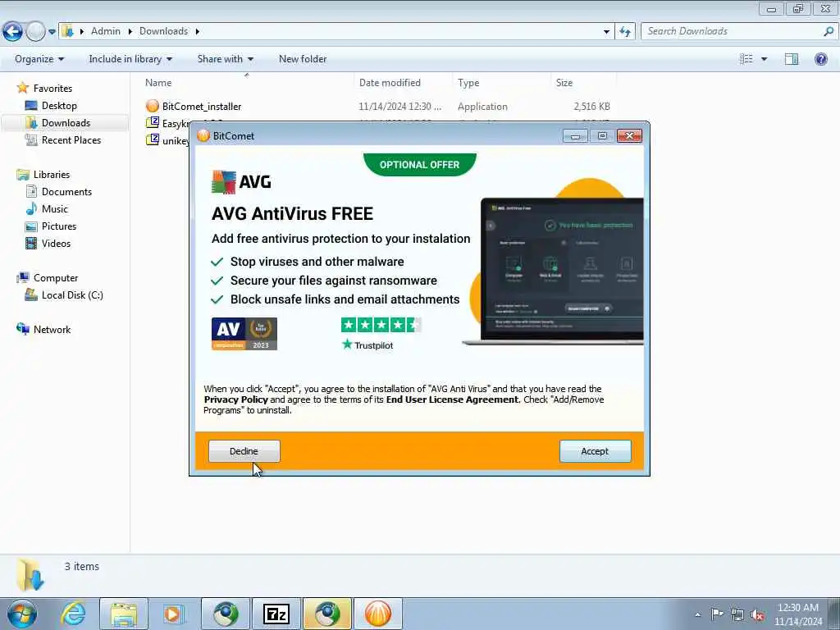The width and height of the screenshot is (840, 630).
Task: Open the Music library
Action: [55, 209]
